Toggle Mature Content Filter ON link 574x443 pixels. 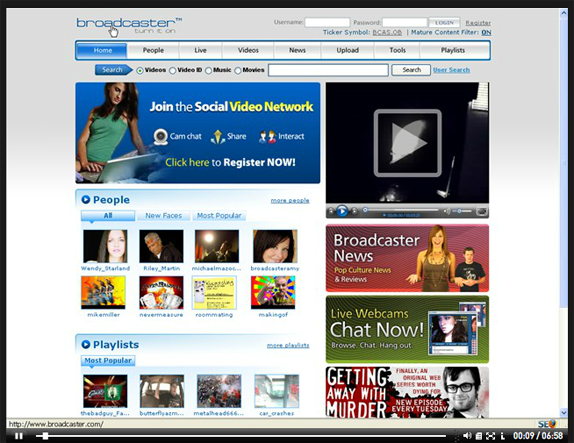pos(486,33)
